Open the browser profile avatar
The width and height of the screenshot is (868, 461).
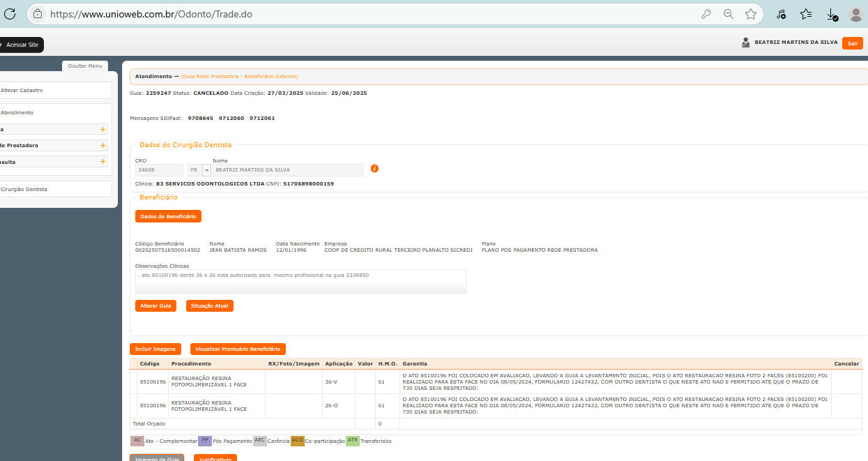coord(855,14)
